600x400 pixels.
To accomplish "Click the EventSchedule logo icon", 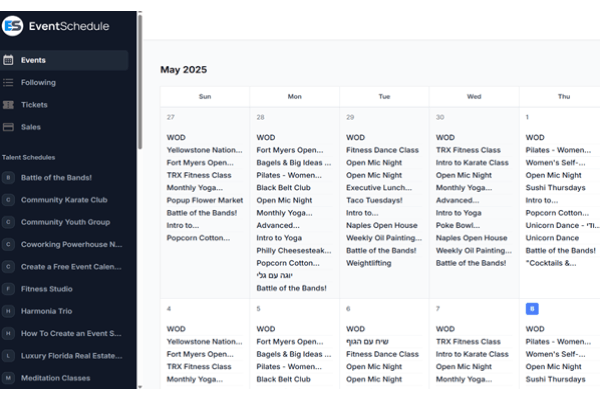I will click(13, 27).
